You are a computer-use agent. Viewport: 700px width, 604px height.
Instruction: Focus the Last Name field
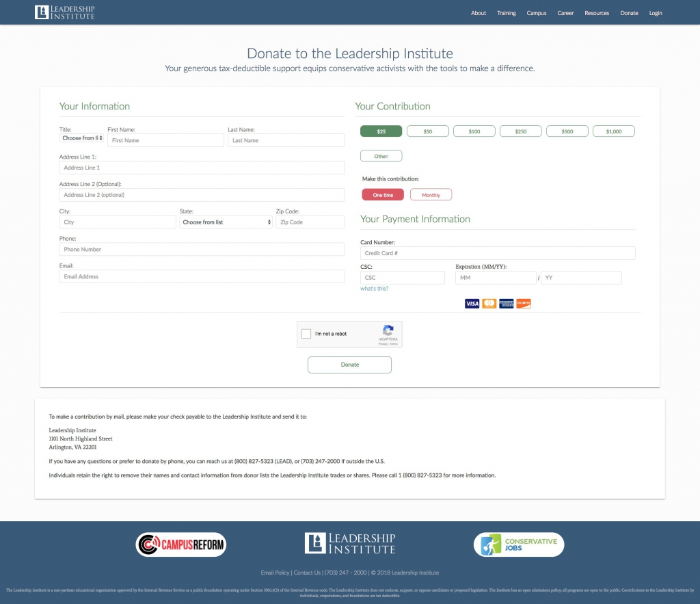coord(286,140)
